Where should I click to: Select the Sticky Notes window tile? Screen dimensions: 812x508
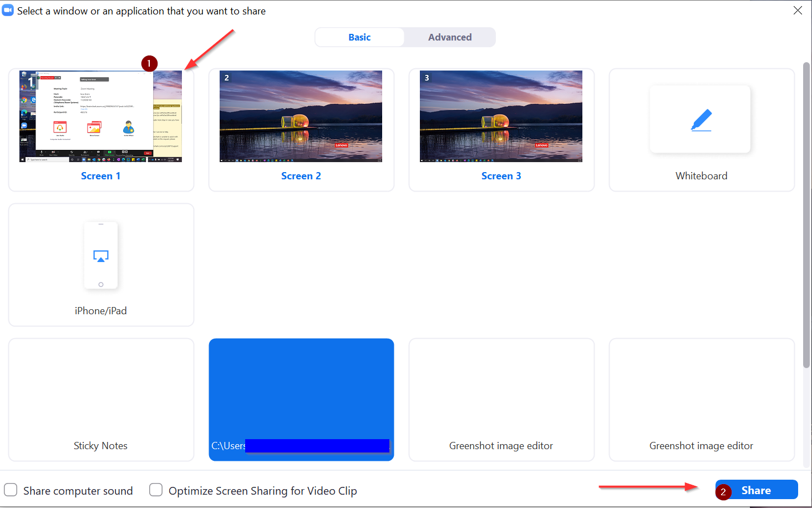(x=101, y=400)
